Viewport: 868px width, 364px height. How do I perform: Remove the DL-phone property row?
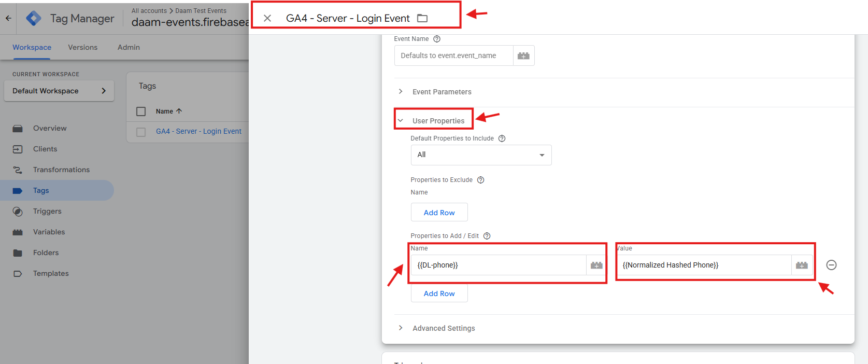click(x=831, y=265)
